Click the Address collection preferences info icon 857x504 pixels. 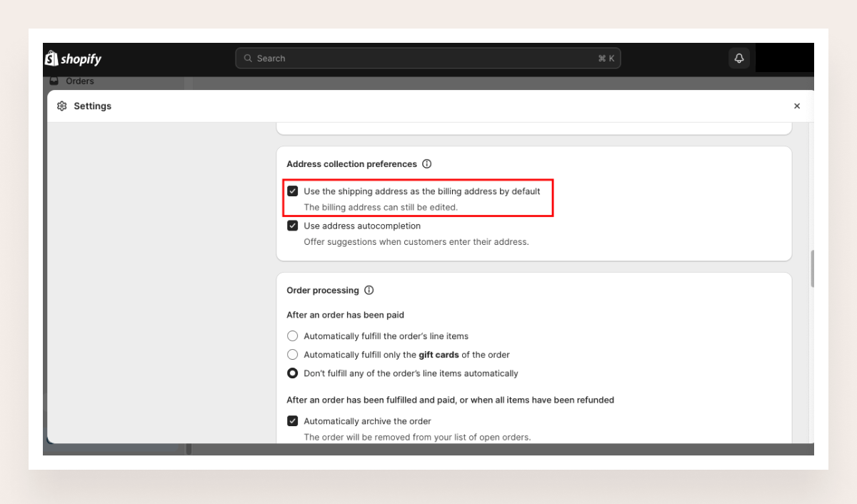pos(427,164)
